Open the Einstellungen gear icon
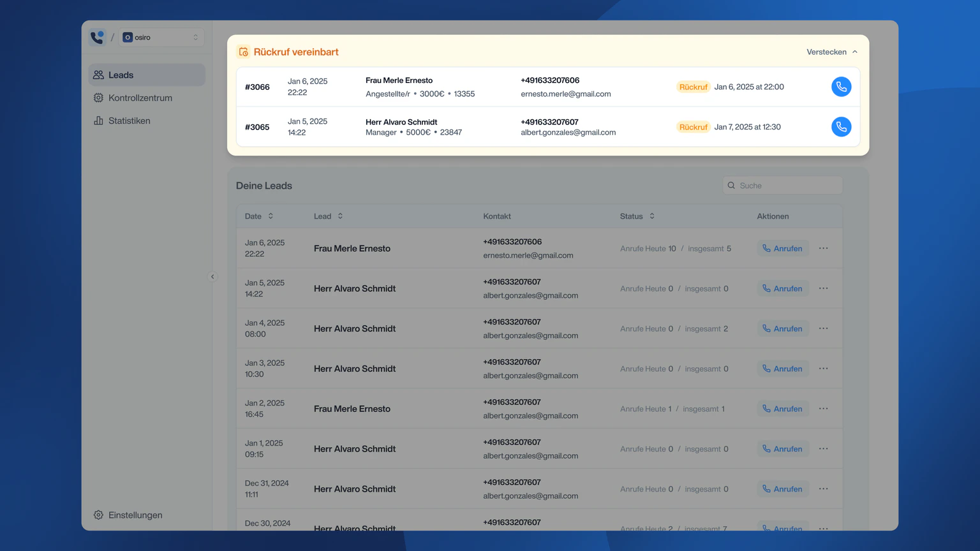Screen dimensions: 980x551 (x=98, y=515)
